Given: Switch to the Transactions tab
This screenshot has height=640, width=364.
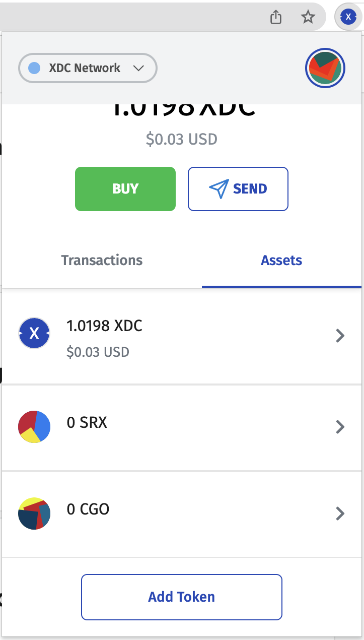Looking at the screenshot, I should coord(102,261).
